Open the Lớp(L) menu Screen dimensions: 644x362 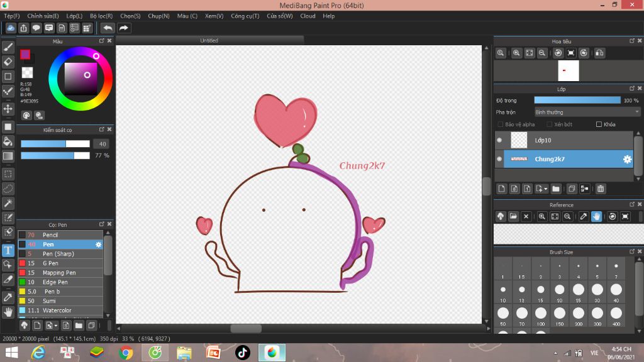[74, 16]
